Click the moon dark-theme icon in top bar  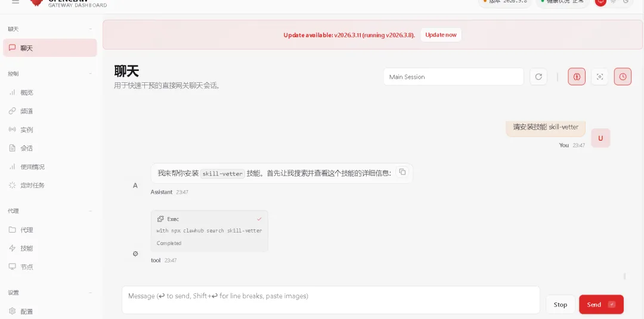point(626,1)
